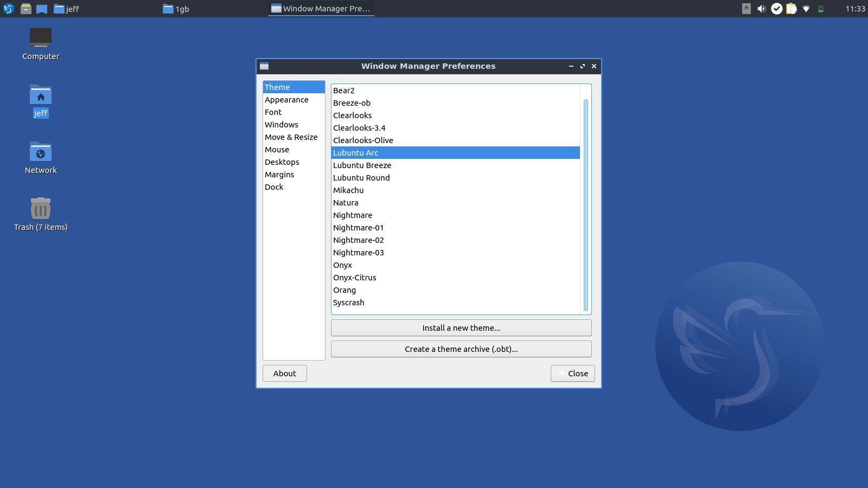
Task: Click the removable media eject tray icon
Action: click(746, 9)
